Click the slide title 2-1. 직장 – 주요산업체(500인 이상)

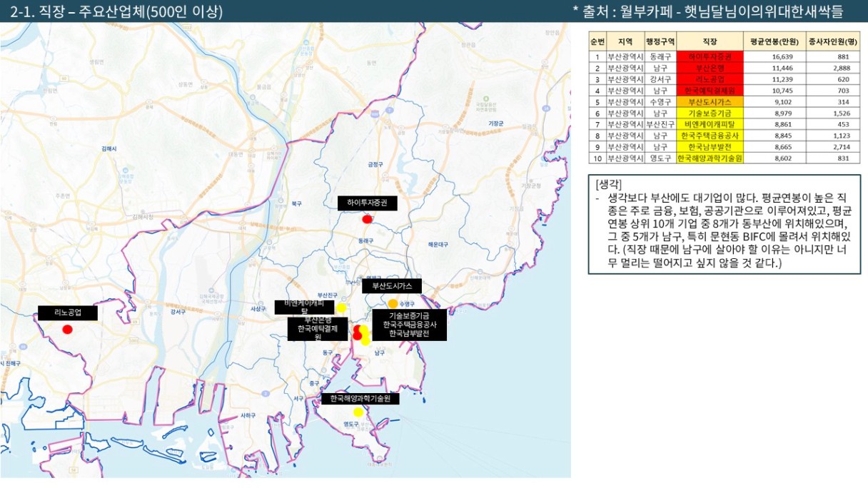point(116,11)
